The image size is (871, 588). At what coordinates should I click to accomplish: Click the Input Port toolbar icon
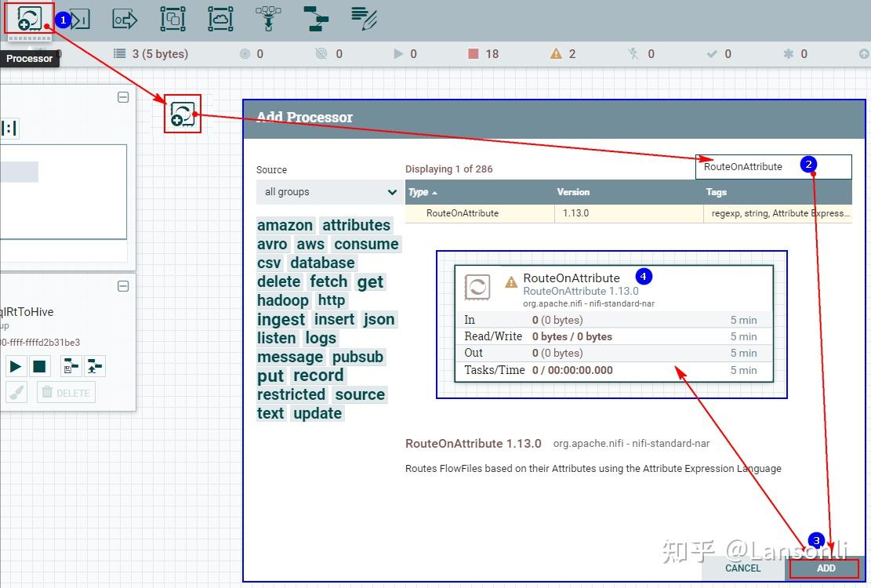pos(79,20)
